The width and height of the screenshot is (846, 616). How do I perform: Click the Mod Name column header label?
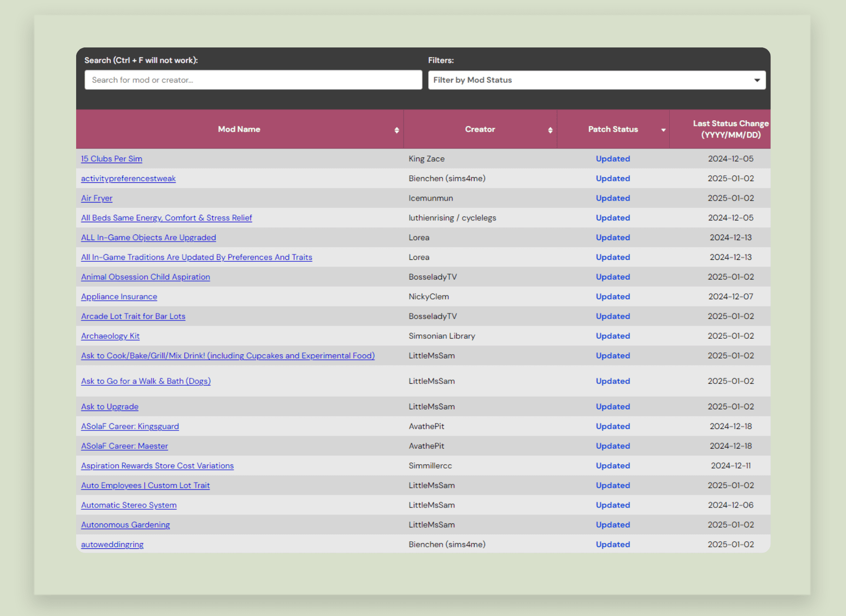(239, 129)
